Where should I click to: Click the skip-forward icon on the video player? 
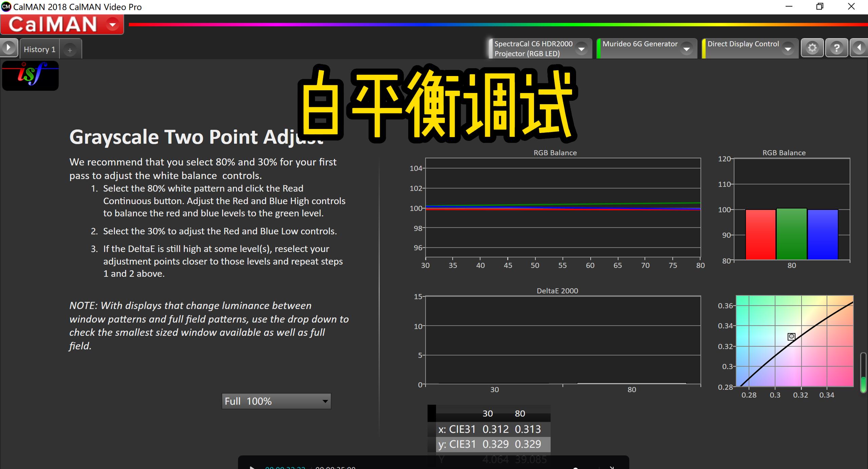[x=612, y=467]
